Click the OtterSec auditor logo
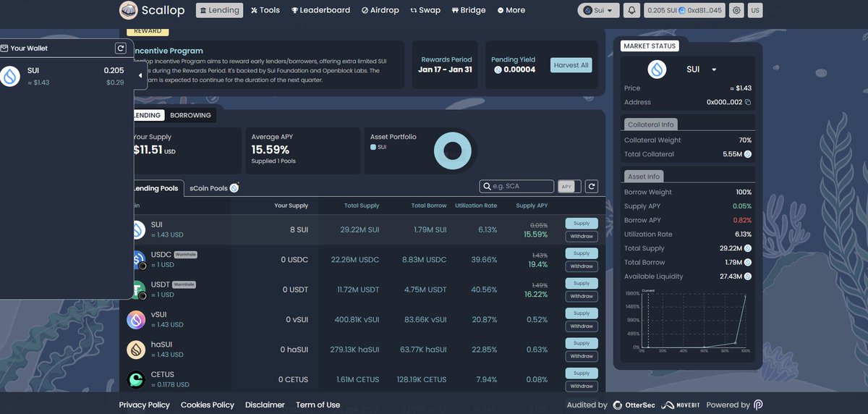The image size is (868, 414). [634, 405]
